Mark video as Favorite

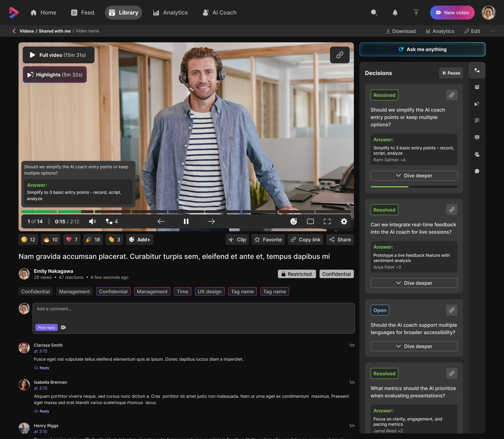[268, 240]
